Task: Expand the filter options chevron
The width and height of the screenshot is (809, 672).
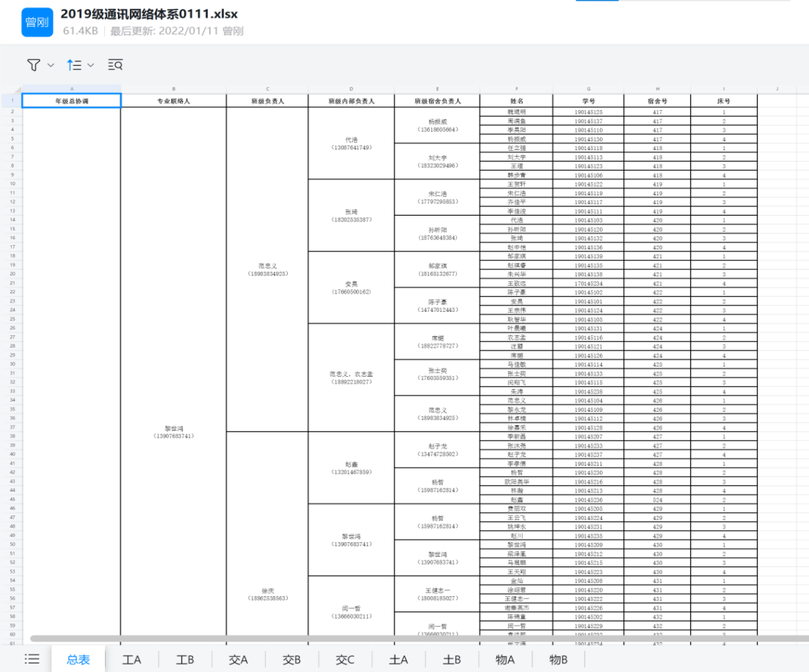Action: (51, 65)
